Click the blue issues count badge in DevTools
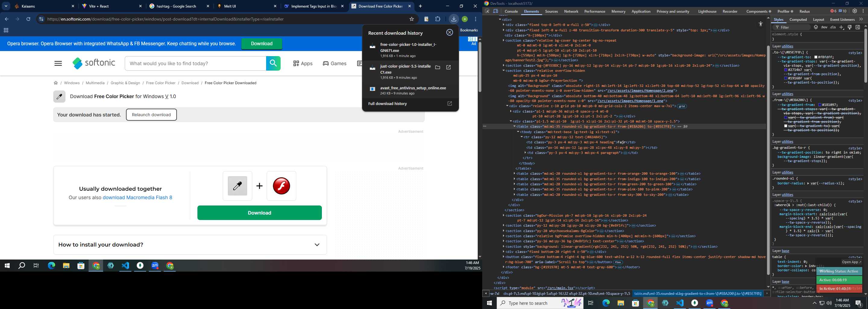 842,11
